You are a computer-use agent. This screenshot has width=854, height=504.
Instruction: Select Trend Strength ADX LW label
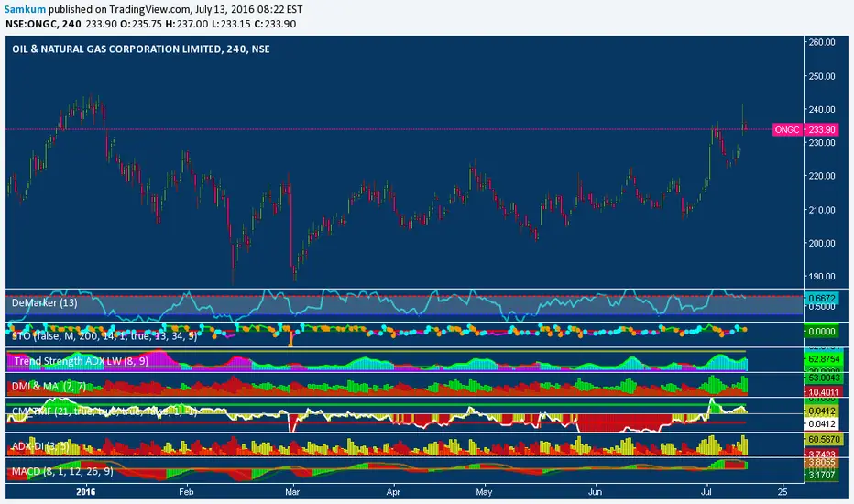tap(82, 361)
